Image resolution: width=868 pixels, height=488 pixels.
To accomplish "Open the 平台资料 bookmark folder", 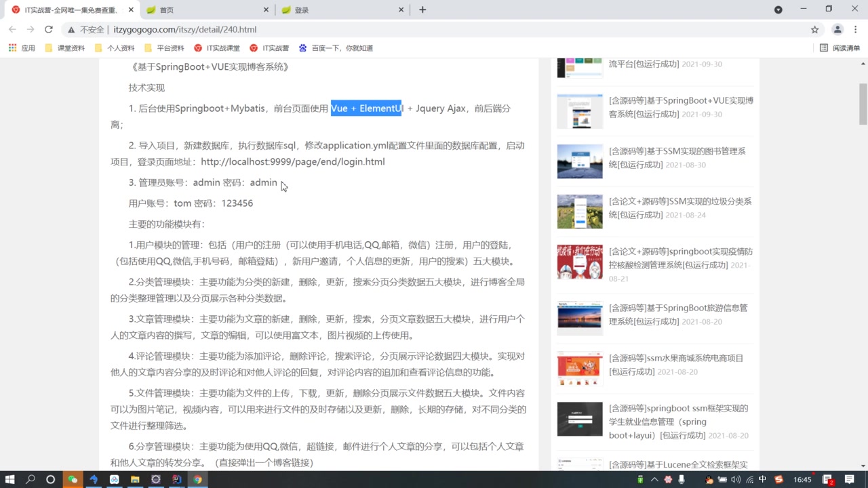I will [x=164, y=48].
